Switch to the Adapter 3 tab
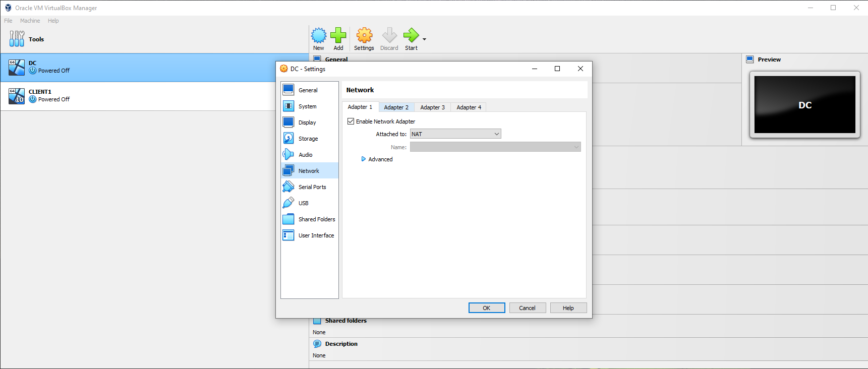868x369 pixels. 433,107
